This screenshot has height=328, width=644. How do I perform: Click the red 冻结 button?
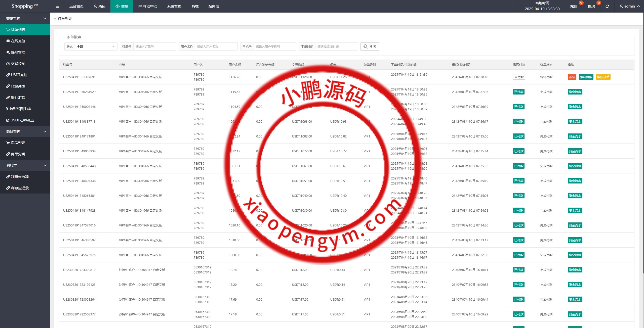572,77
